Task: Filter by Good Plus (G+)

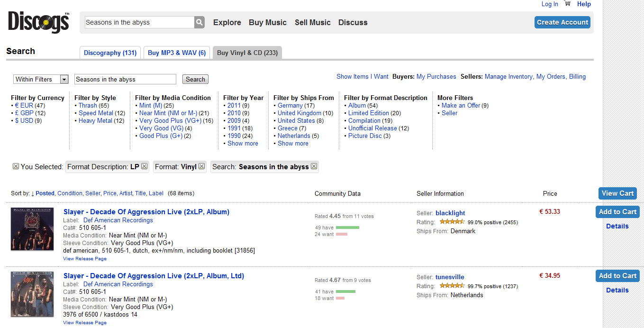Action: tap(161, 136)
